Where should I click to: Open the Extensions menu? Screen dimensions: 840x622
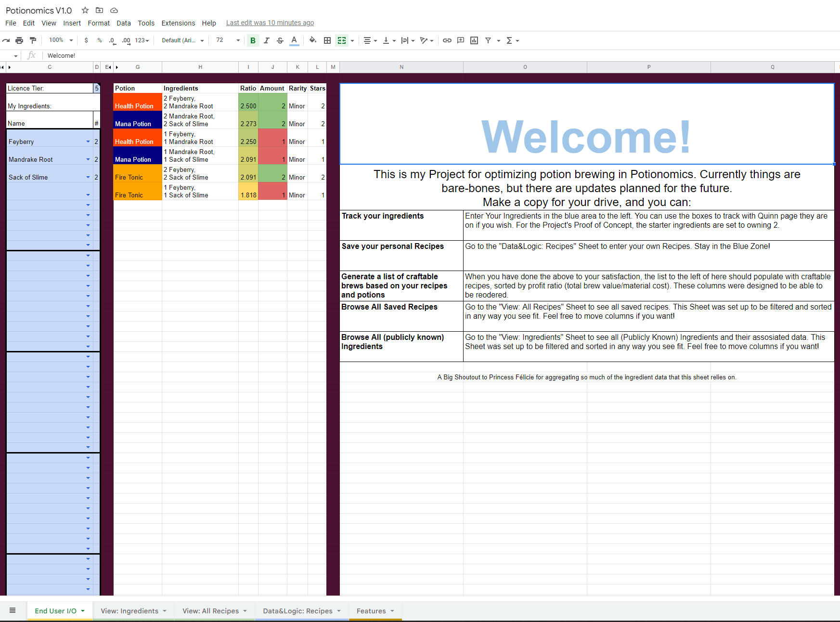click(x=178, y=23)
